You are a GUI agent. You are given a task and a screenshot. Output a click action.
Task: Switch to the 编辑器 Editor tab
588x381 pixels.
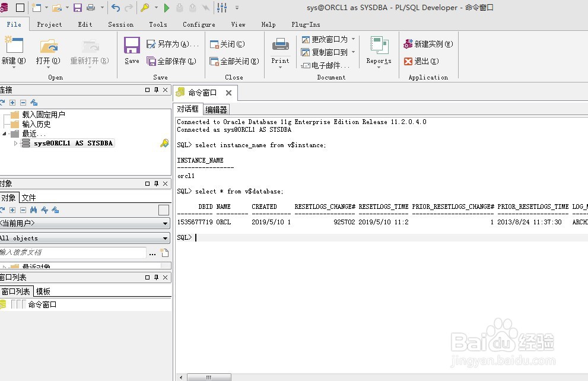click(x=217, y=110)
